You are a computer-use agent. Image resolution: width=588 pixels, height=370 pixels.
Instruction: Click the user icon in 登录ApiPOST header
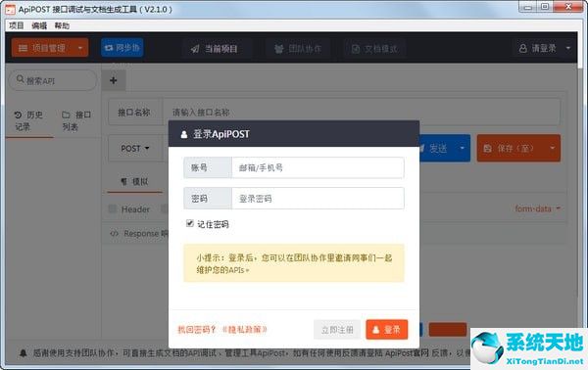(184, 134)
